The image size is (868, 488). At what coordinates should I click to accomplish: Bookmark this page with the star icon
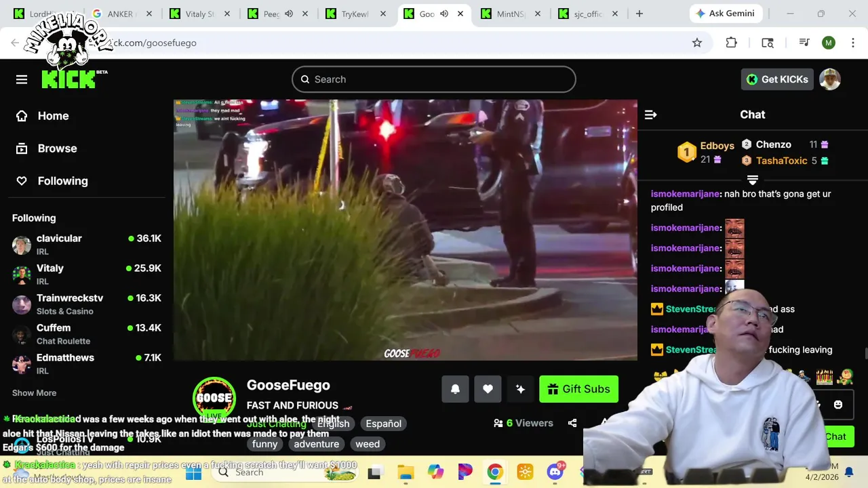click(697, 43)
